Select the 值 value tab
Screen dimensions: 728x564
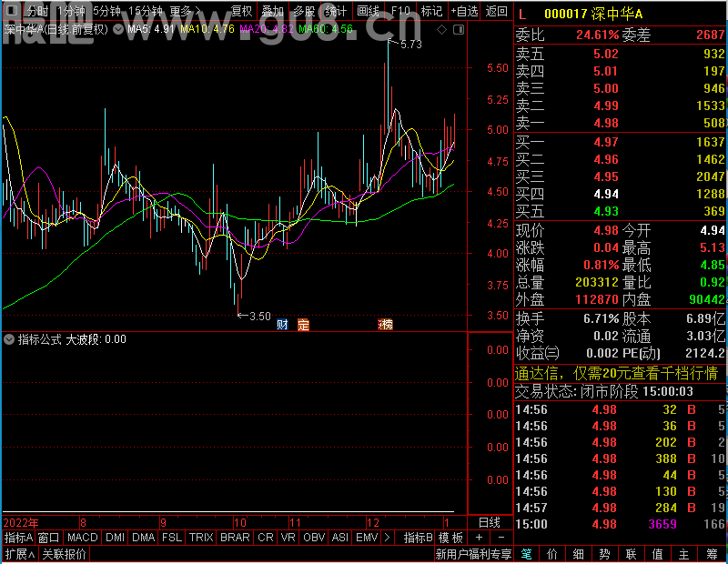tap(657, 554)
